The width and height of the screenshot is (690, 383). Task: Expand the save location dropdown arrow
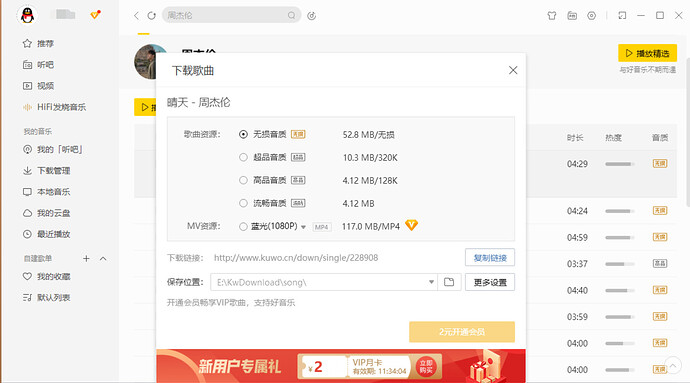click(x=431, y=282)
